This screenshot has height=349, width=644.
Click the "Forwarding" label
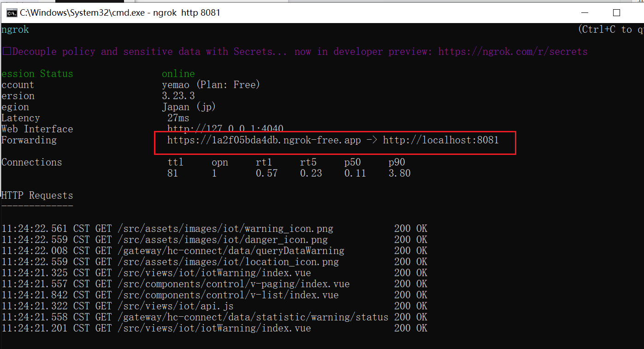(x=29, y=140)
